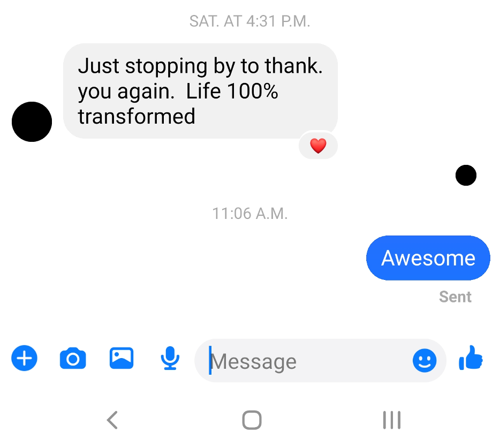Launch the camera from the composer bar

(73, 358)
